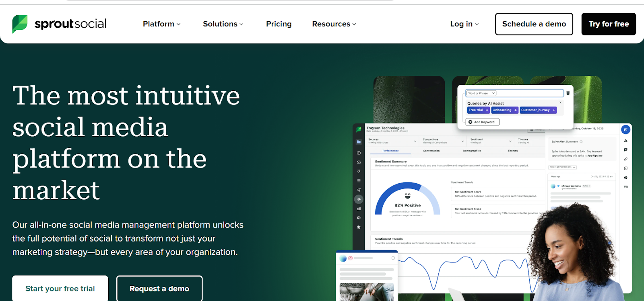Click the chat bubble icon on right rail
The image size is (644, 301).
tap(625, 149)
